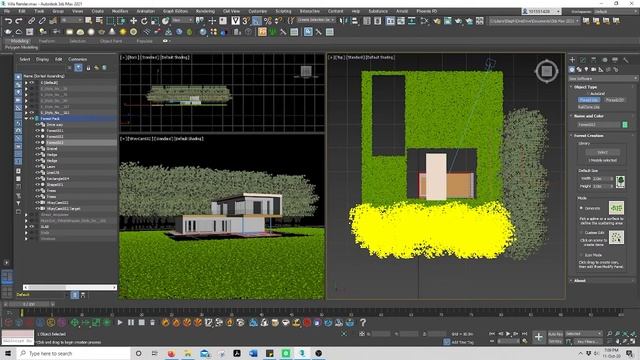Open Select by Name dialog icon
This screenshot has width=640, height=360.
(99, 21)
